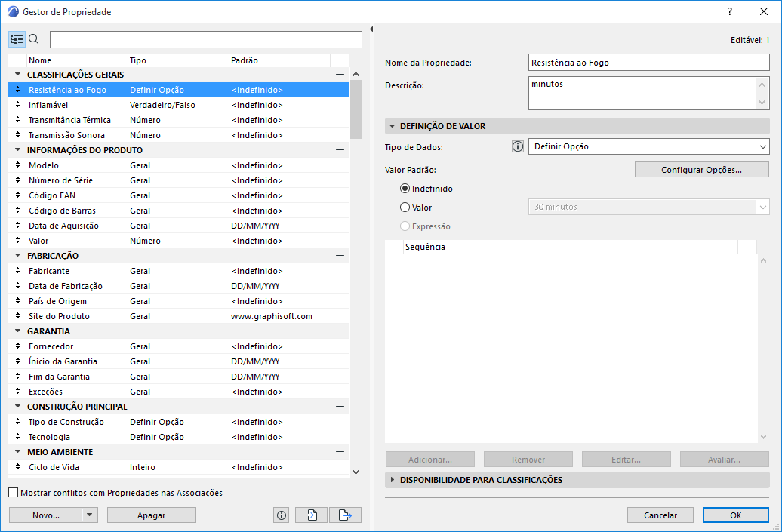Click the property list scrollbar thumb
782x532 pixels.
click(x=356, y=109)
